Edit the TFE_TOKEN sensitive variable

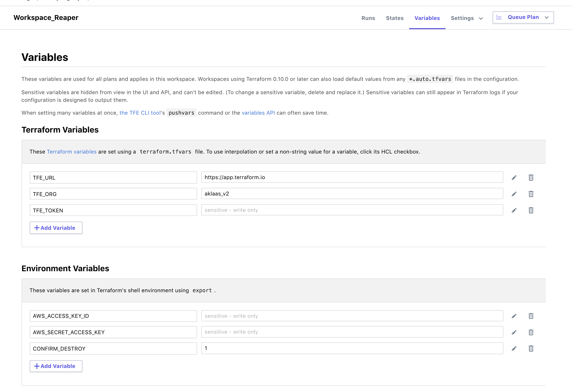(514, 210)
